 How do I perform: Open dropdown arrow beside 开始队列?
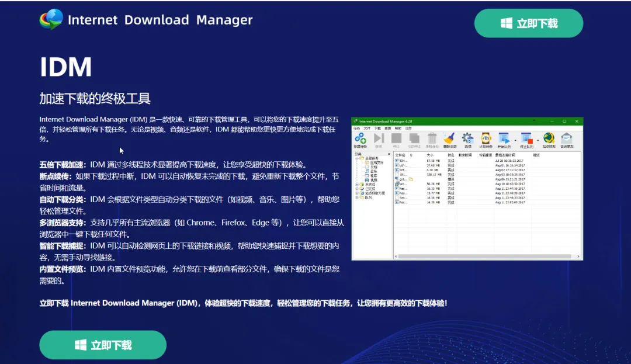click(515, 140)
